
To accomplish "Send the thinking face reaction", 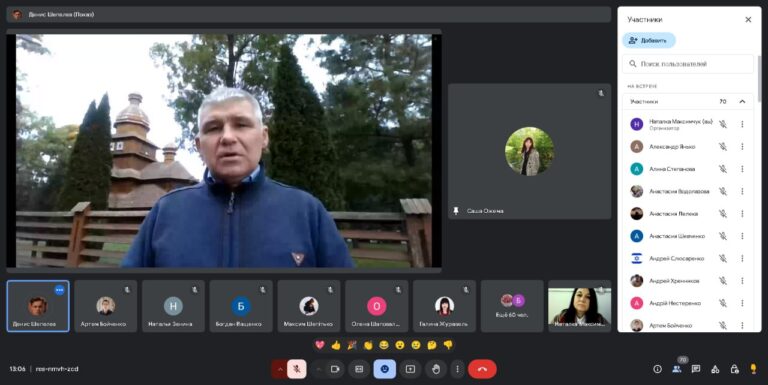I will coord(432,345).
